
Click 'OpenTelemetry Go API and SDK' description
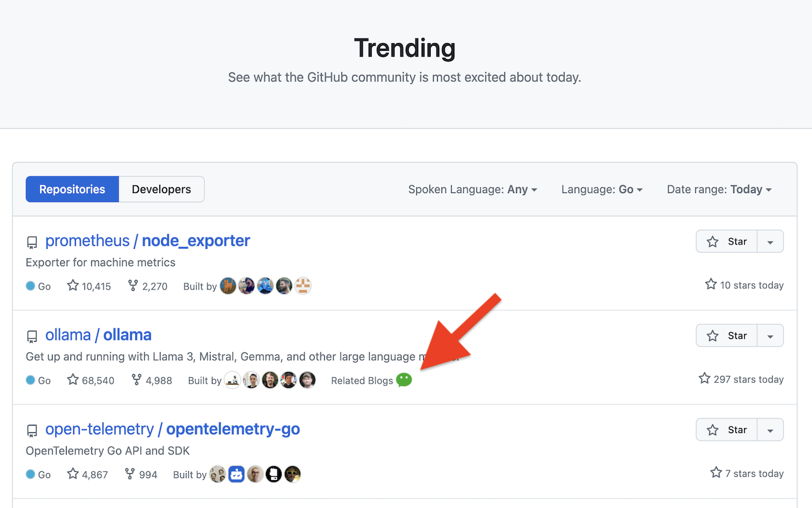point(108,451)
